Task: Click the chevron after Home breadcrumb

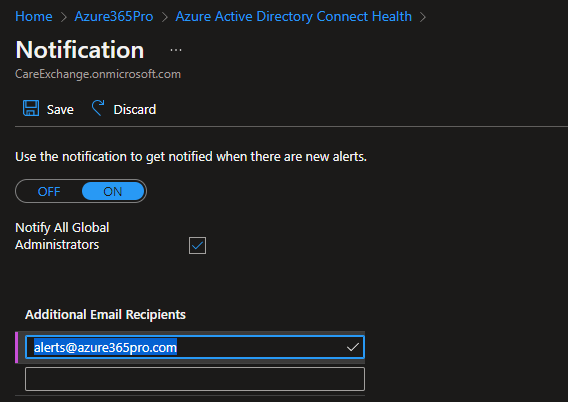Action: 64,17
